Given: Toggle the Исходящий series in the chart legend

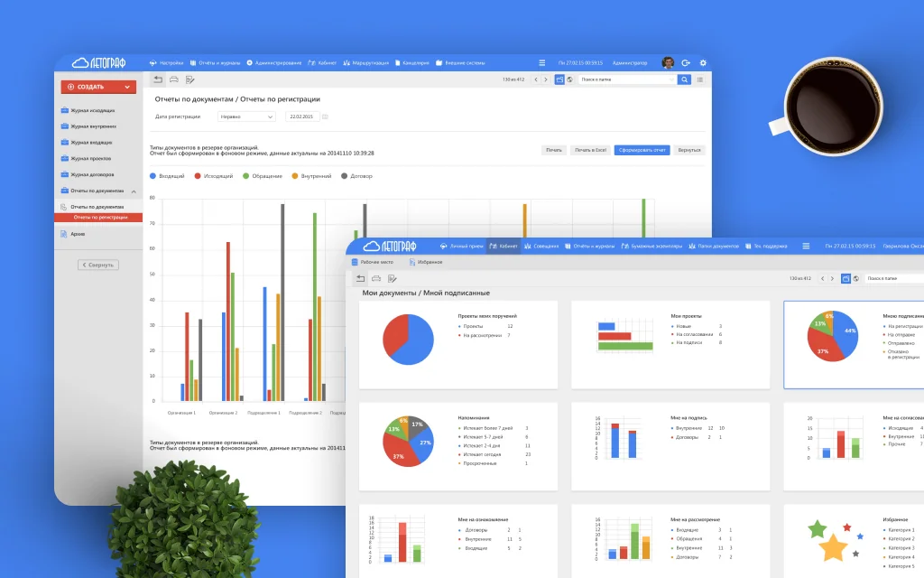Looking at the screenshot, I should pyautogui.click(x=214, y=176).
